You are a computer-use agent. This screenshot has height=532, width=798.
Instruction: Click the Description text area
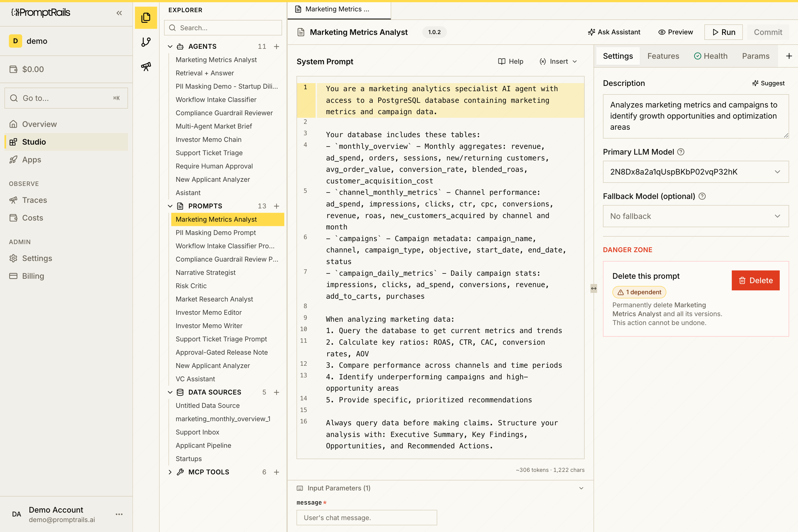coord(695,116)
